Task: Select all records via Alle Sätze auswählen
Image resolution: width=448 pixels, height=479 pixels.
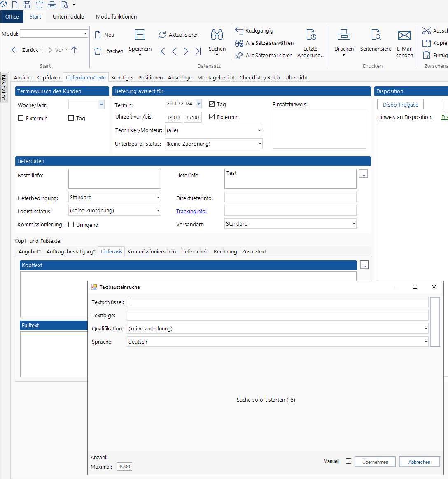Action: [x=264, y=43]
